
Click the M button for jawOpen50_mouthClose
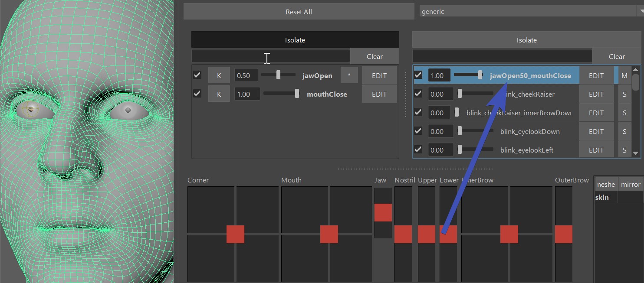(624, 75)
